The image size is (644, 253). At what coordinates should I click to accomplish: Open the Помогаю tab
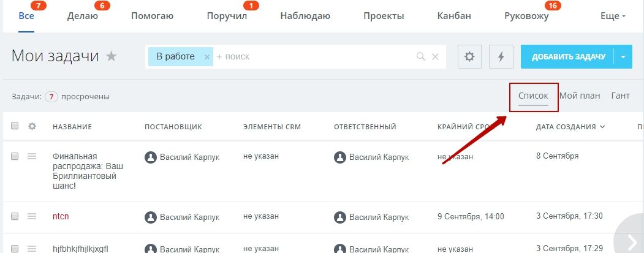153,16
